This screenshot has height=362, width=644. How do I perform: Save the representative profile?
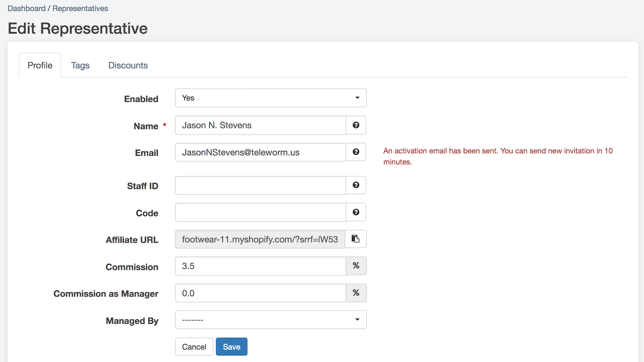coord(231,346)
